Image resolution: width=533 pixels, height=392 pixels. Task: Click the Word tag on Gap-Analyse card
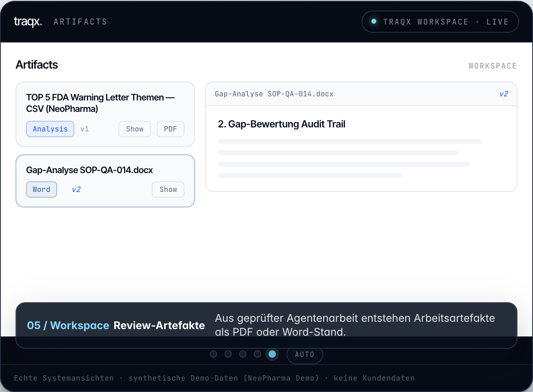(42, 189)
